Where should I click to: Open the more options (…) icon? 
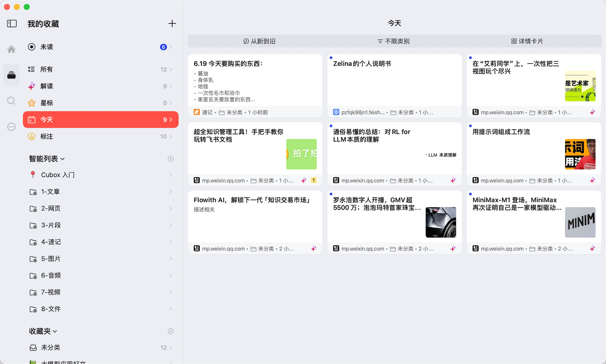click(x=11, y=127)
